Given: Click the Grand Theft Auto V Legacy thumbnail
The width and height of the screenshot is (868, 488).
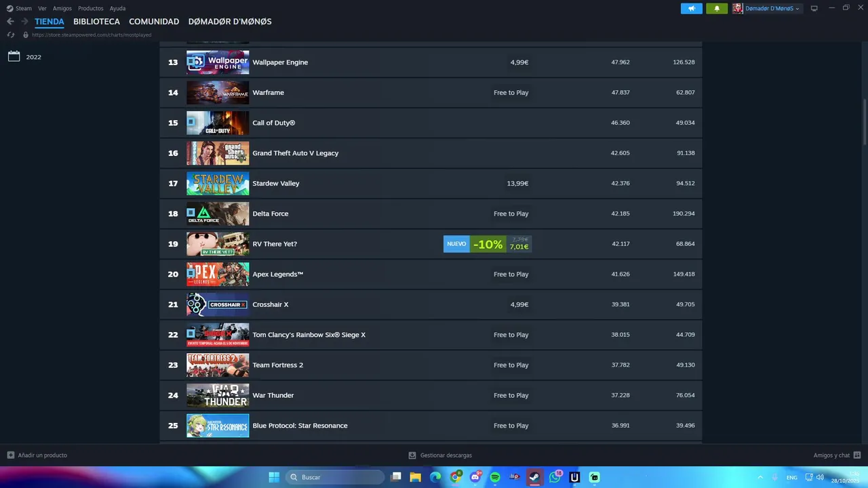Looking at the screenshot, I should (218, 153).
